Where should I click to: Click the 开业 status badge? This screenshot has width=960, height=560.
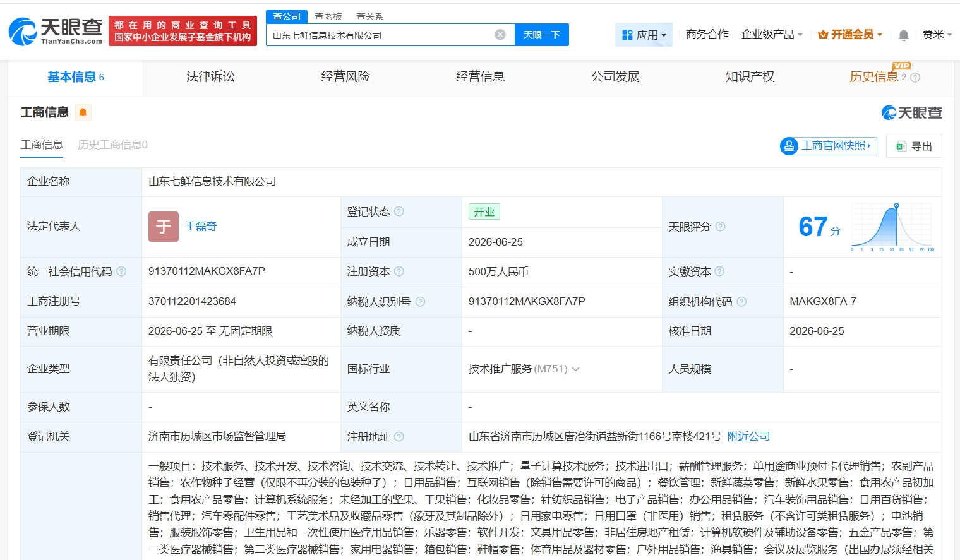(484, 211)
